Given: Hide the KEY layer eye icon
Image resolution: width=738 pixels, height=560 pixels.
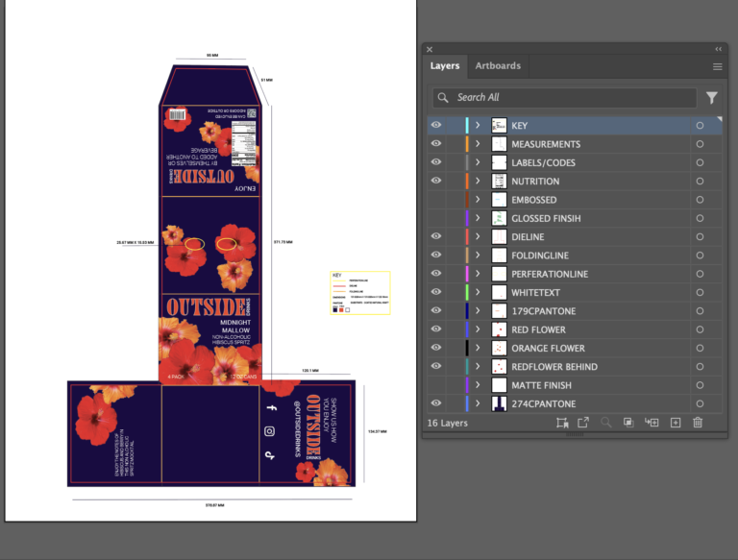Looking at the screenshot, I should tap(436, 125).
